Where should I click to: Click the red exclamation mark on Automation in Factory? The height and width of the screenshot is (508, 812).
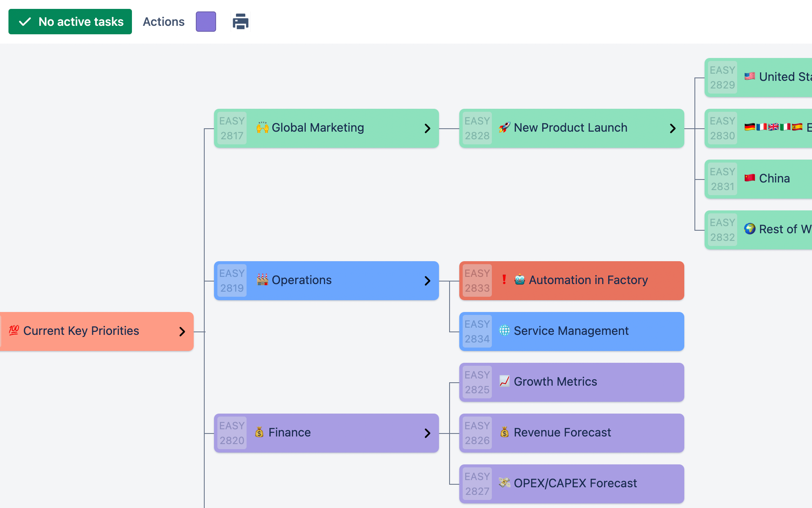click(504, 280)
